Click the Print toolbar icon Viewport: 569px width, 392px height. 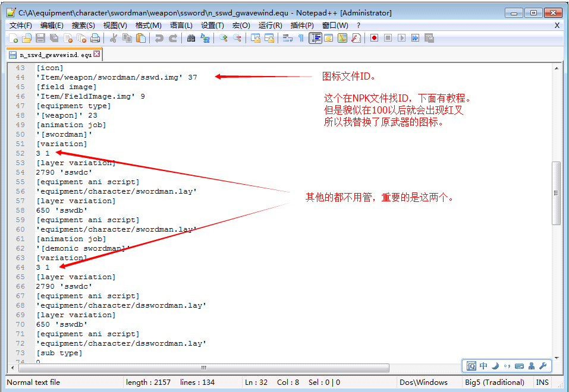coord(96,37)
